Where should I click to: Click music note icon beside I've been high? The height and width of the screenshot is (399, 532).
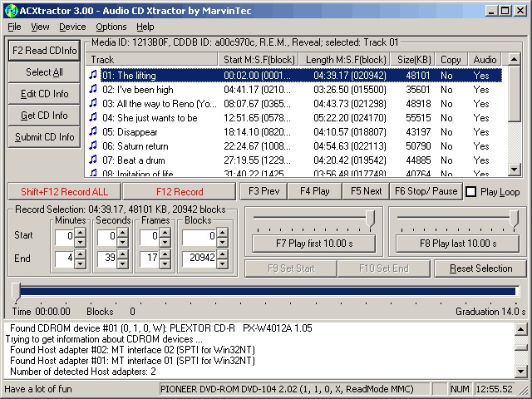click(93, 89)
